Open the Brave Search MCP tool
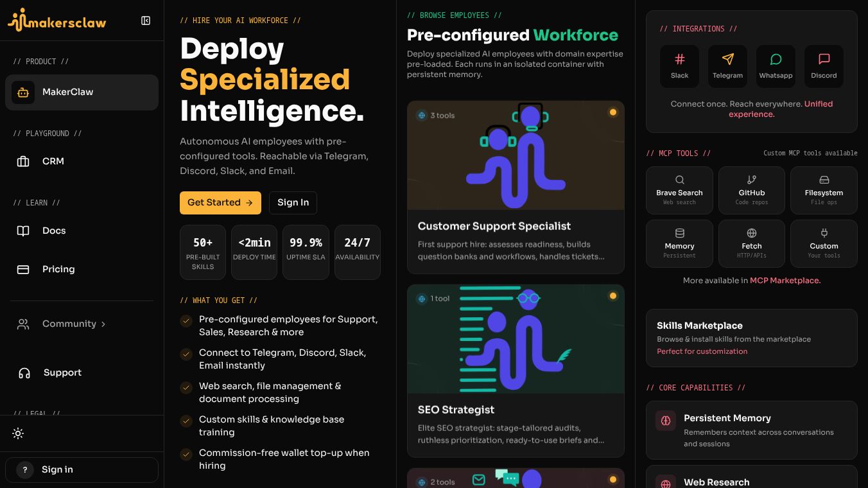The width and height of the screenshot is (868, 488). [679, 190]
